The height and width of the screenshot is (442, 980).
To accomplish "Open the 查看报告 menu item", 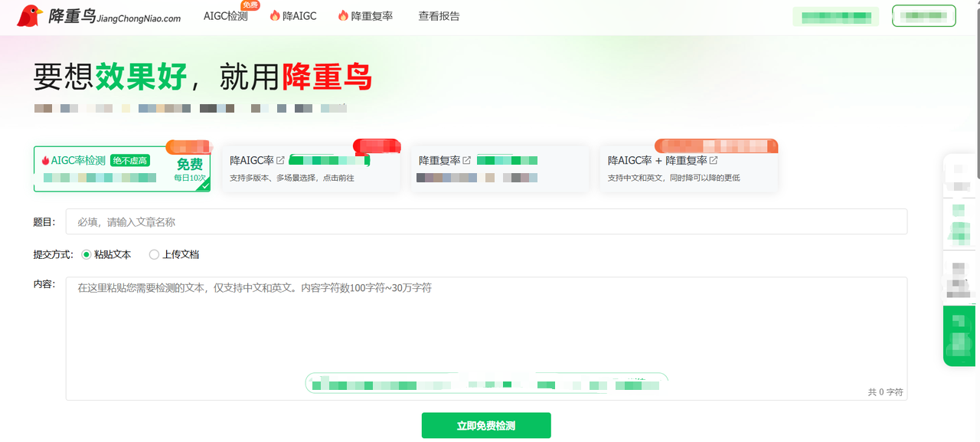I will click(x=439, y=16).
